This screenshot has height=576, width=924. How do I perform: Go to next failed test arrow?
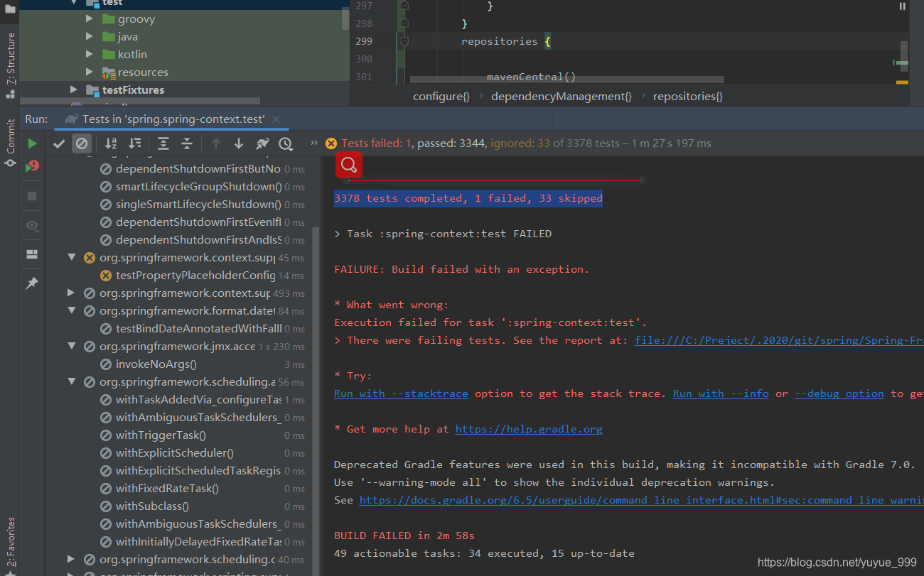239,143
